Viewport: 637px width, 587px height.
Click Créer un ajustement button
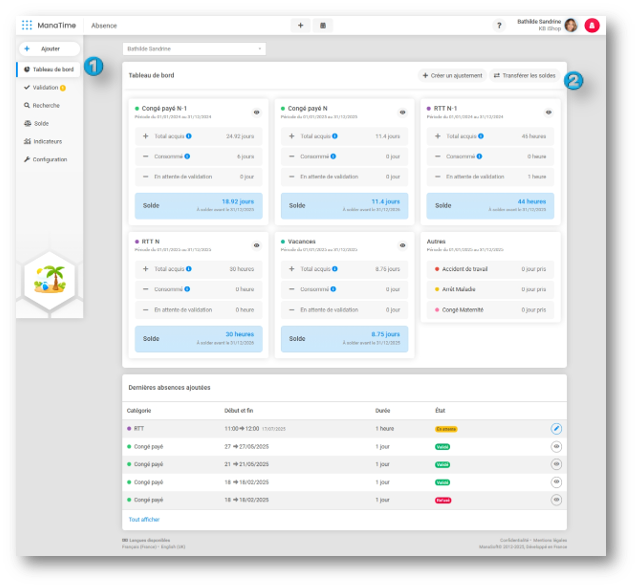(x=452, y=76)
